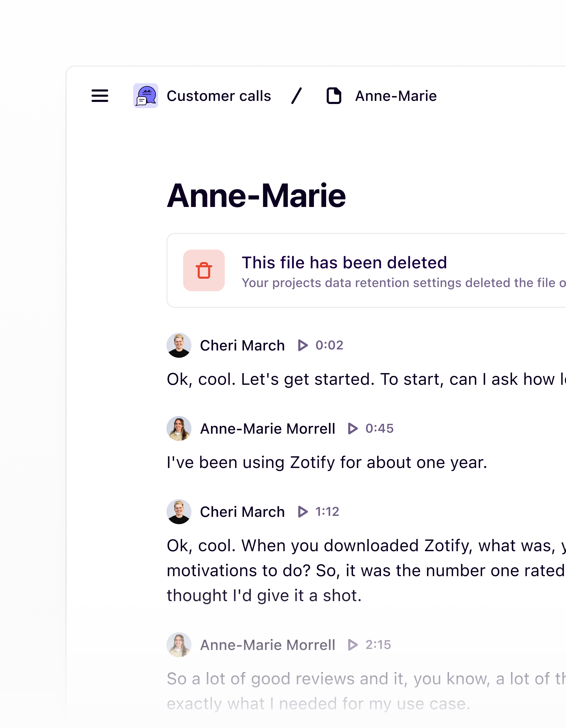Click the Anne-Marie page title
This screenshot has height=728, width=566.
(256, 196)
